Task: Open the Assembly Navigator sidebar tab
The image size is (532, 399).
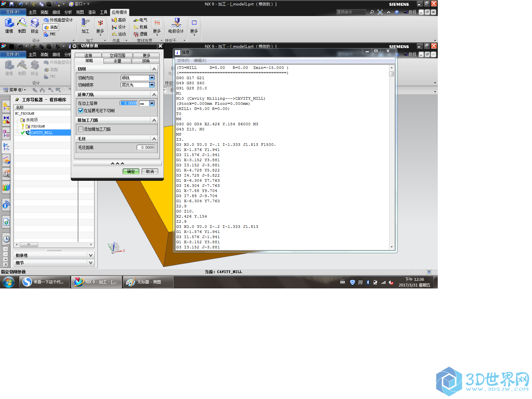Action: [6, 106]
